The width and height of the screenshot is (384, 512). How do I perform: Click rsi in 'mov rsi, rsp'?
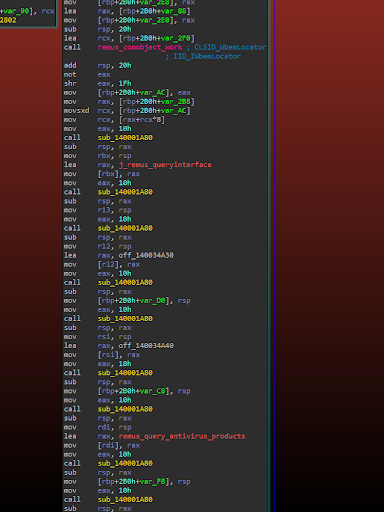pos(104,337)
